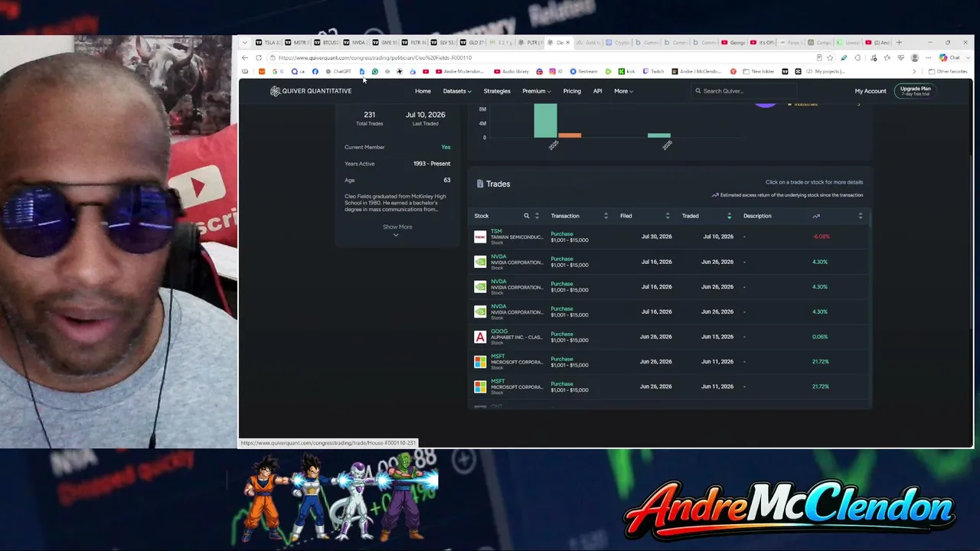This screenshot has width=980, height=551.
Task: Sort trades by Traded date arrows
Action: [729, 216]
